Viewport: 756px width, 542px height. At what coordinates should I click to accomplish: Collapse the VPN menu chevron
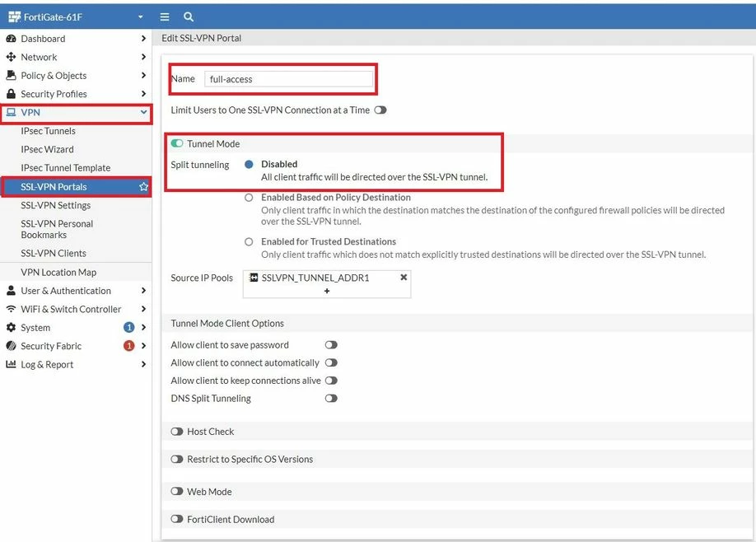[x=143, y=112]
